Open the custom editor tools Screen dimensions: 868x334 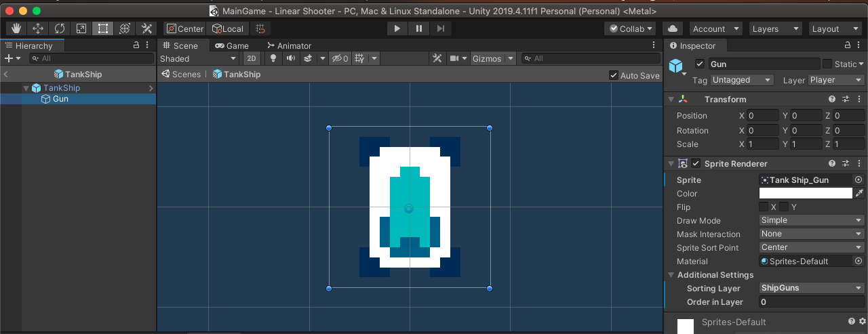(x=146, y=28)
